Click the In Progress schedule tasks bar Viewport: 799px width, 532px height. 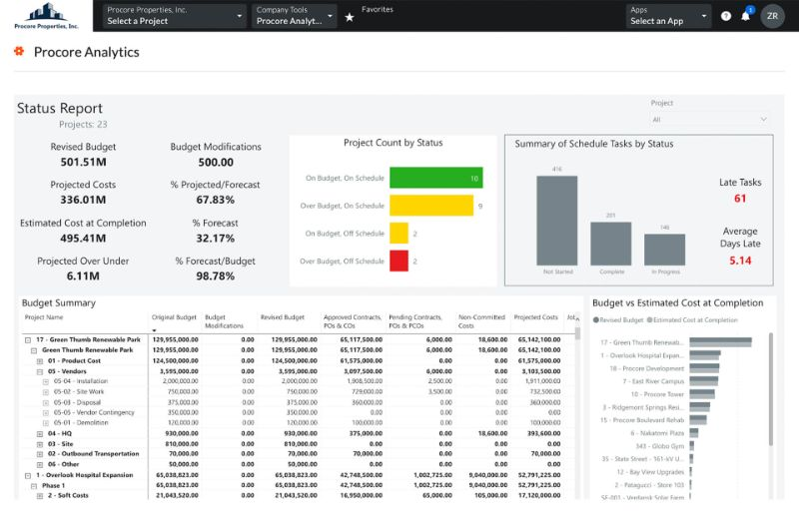point(665,250)
